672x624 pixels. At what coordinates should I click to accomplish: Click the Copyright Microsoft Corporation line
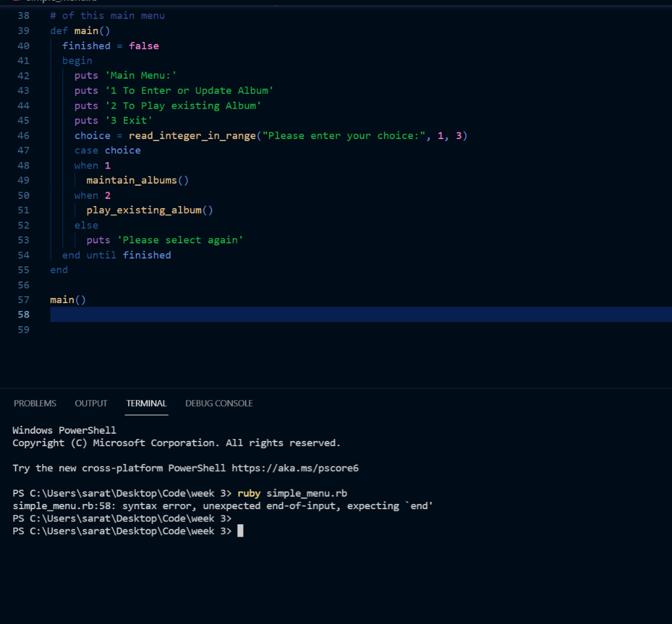coord(177,443)
